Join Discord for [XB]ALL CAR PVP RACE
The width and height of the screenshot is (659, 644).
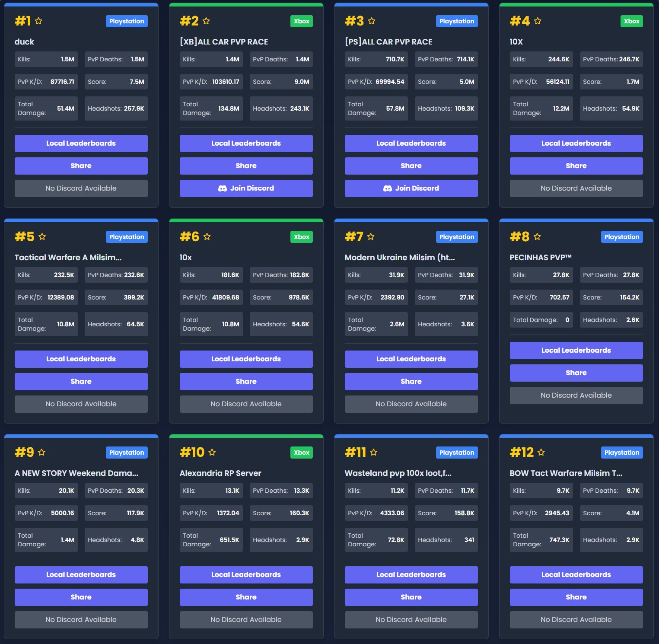[246, 188]
